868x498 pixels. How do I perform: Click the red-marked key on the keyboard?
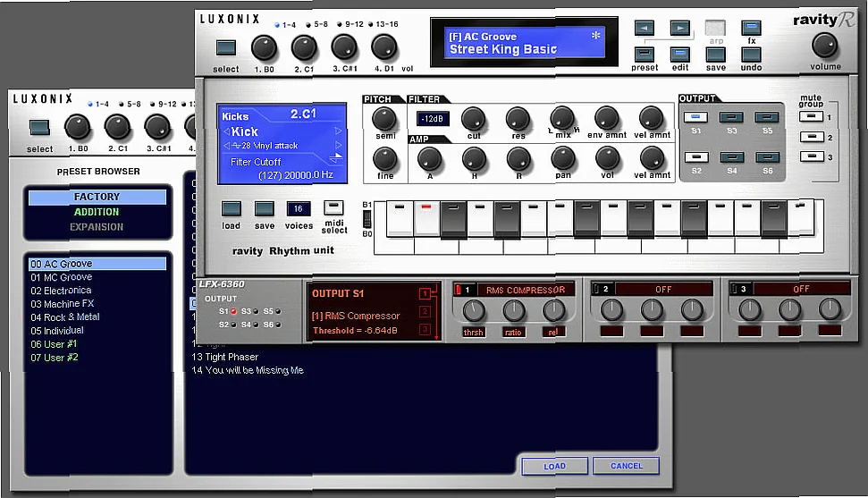click(x=426, y=217)
